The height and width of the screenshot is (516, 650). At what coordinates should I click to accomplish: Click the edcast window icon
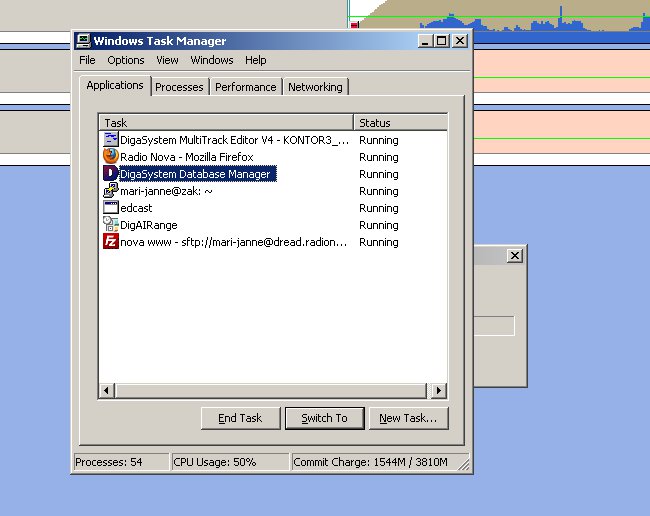111,208
